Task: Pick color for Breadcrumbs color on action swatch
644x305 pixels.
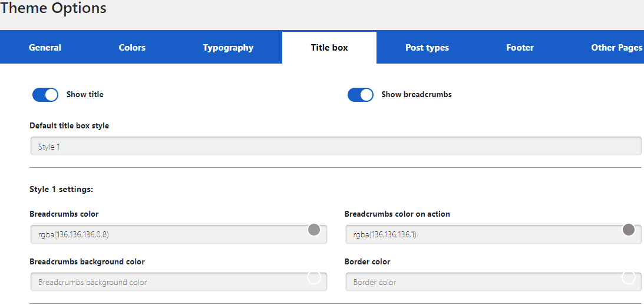Action: click(629, 230)
